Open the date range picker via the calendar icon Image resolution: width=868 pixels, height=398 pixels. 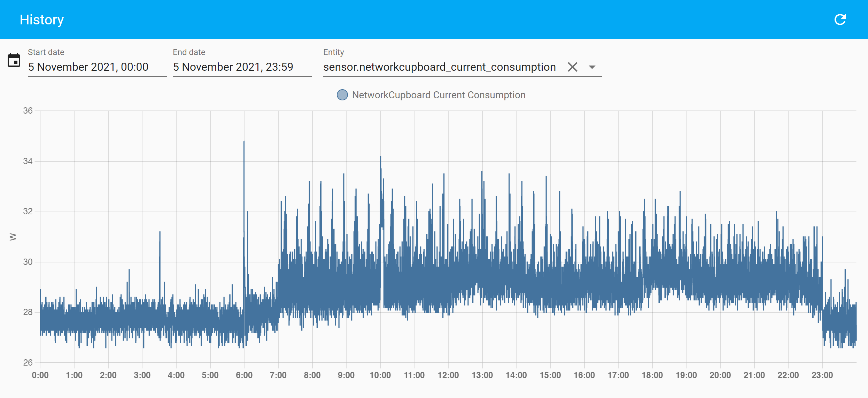point(14,60)
